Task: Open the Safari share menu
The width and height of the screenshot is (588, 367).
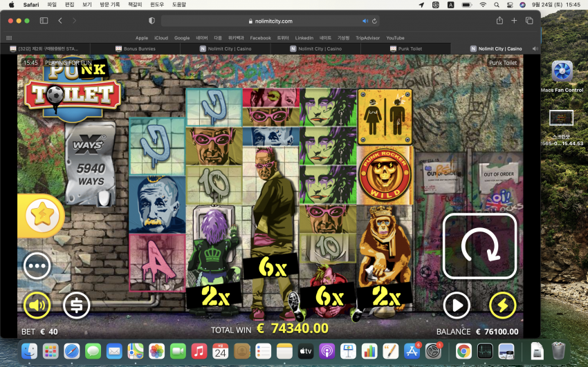Action: coord(499,21)
